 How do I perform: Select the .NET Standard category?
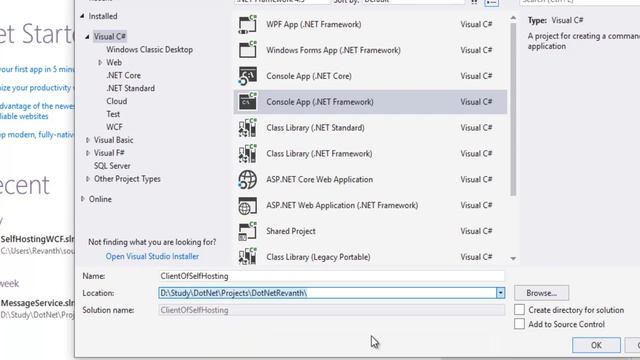click(130, 88)
